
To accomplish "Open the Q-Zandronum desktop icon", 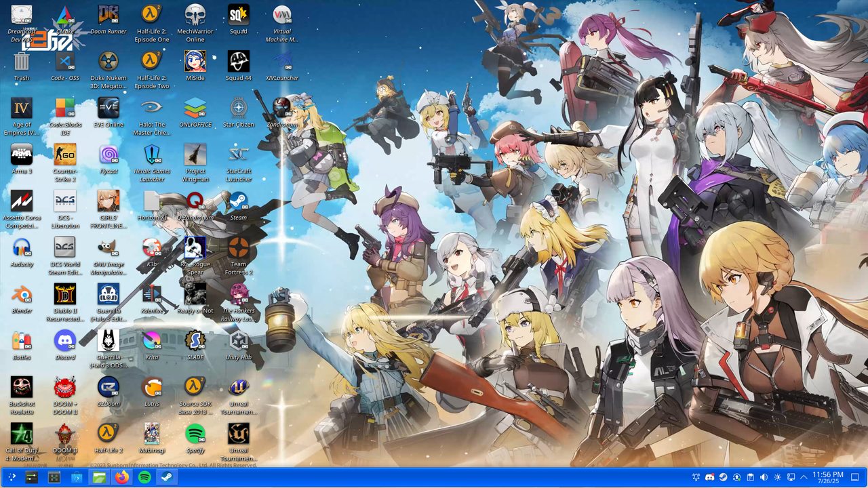I will pyautogui.click(x=195, y=201).
